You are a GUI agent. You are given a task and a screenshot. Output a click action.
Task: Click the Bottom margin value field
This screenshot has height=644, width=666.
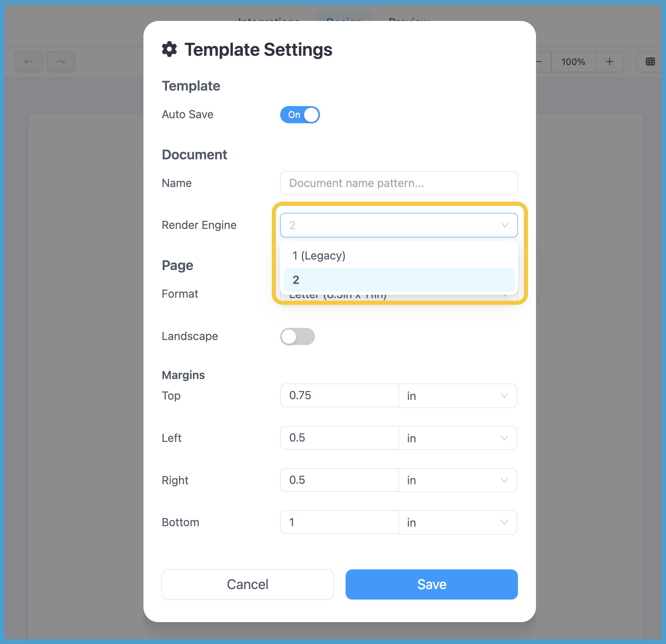click(339, 522)
